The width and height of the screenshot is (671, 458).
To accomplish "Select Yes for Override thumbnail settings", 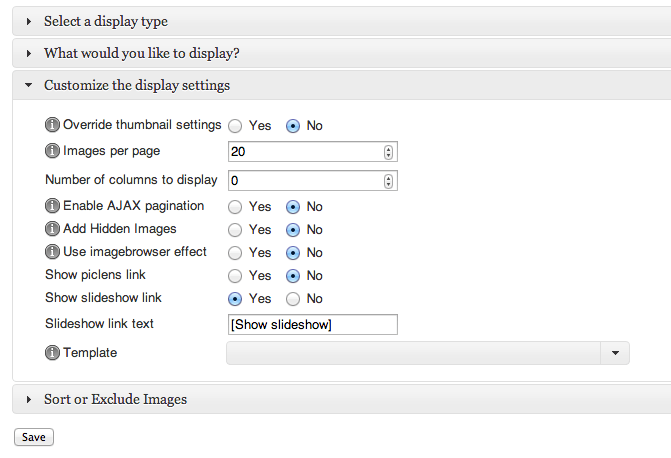I will pyautogui.click(x=235, y=126).
